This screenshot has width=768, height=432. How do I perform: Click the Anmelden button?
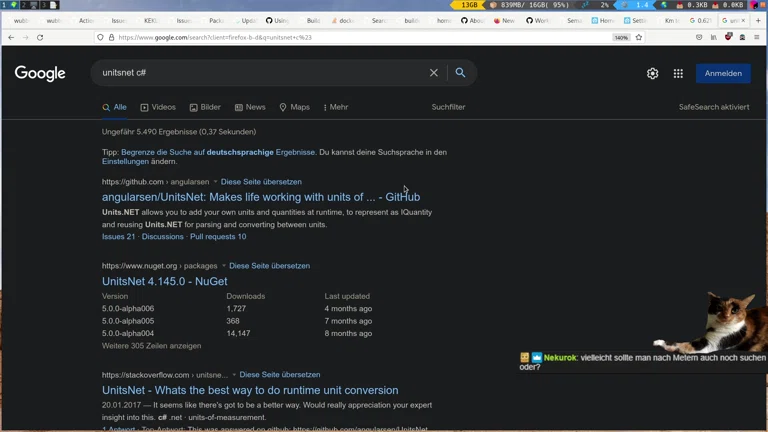tap(723, 73)
